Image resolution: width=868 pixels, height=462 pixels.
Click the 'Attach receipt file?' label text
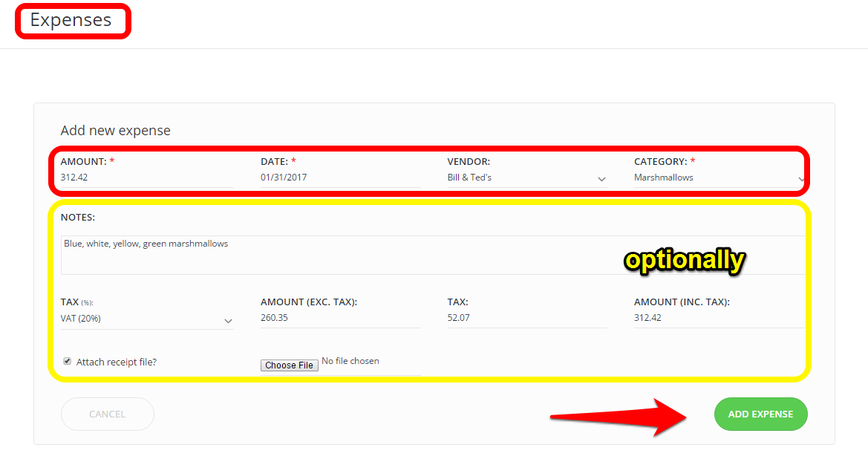pos(117,362)
